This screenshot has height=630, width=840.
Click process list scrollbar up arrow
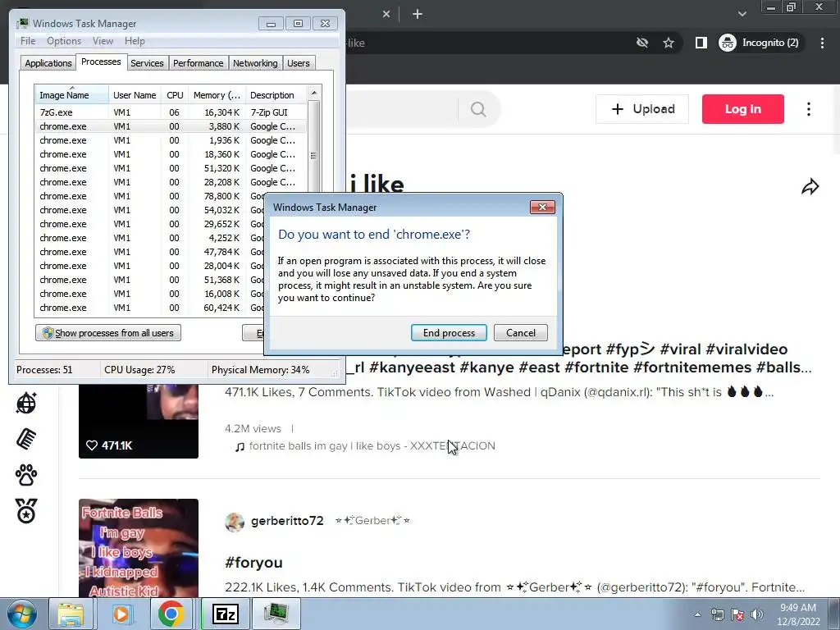(314, 93)
